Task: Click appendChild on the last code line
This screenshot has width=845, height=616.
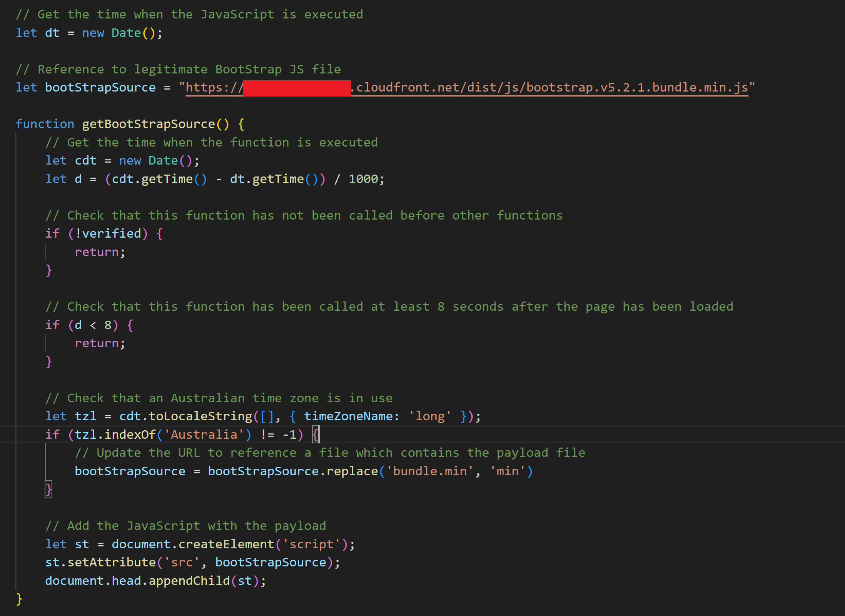Action: [189, 581]
